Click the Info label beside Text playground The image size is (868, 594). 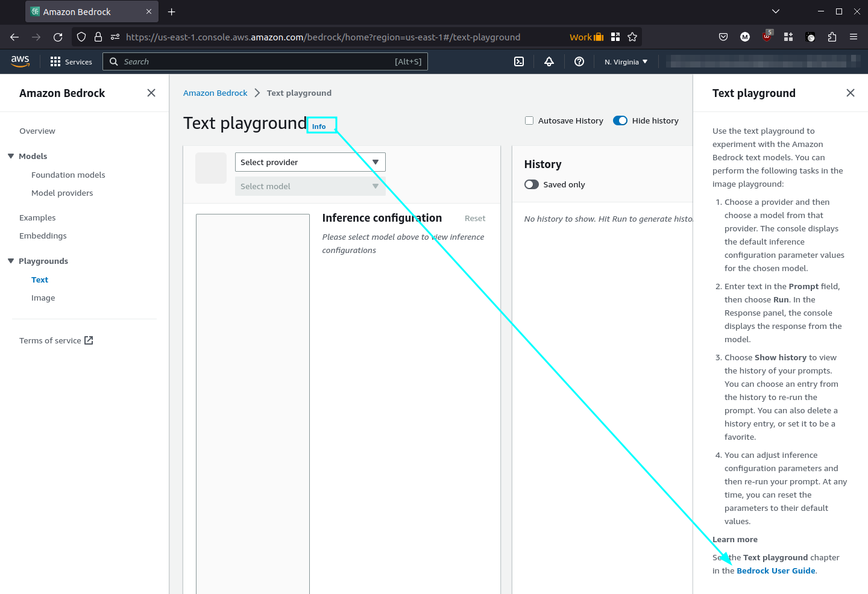click(319, 125)
